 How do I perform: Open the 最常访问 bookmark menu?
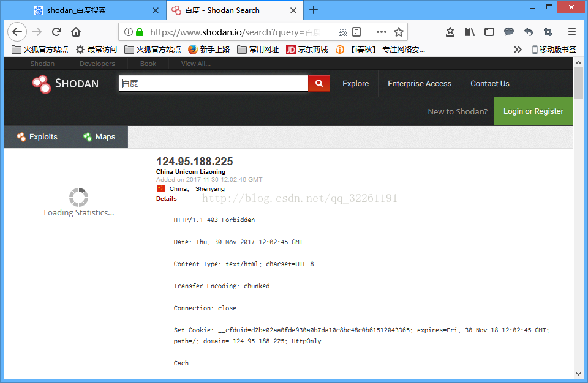[96, 50]
